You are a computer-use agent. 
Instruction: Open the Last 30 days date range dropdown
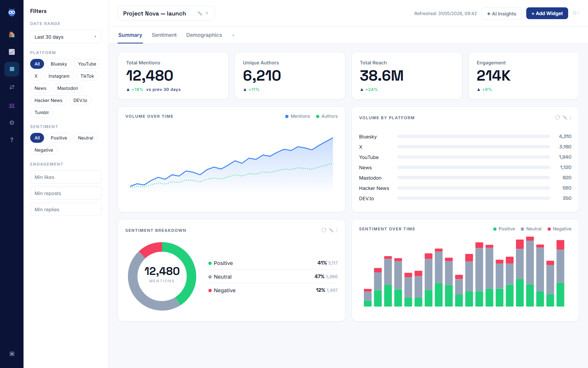66,37
